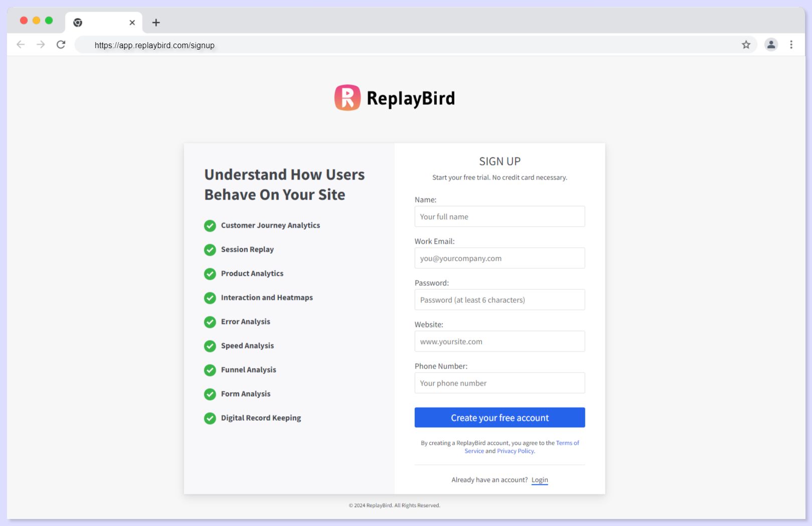Follow the Login link
Image resolution: width=812 pixels, height=526 pixels.
pyautogui.click(x=540, y=480)
